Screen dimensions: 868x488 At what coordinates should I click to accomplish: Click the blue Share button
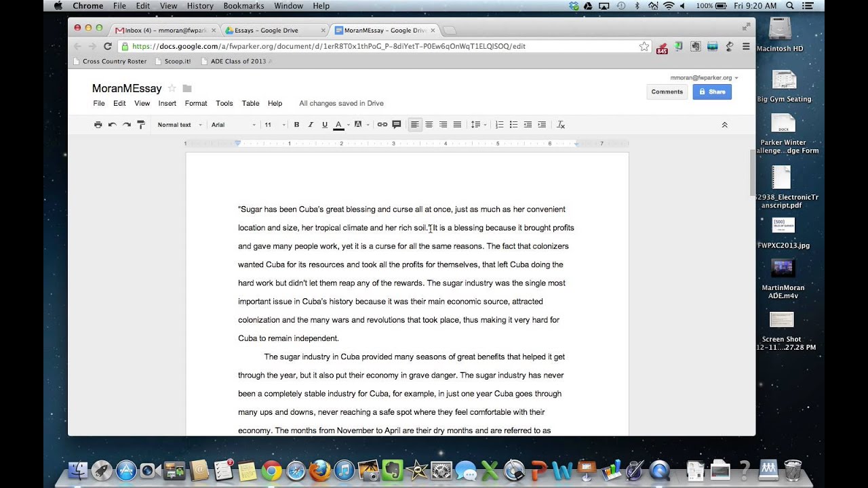(712, 91)
